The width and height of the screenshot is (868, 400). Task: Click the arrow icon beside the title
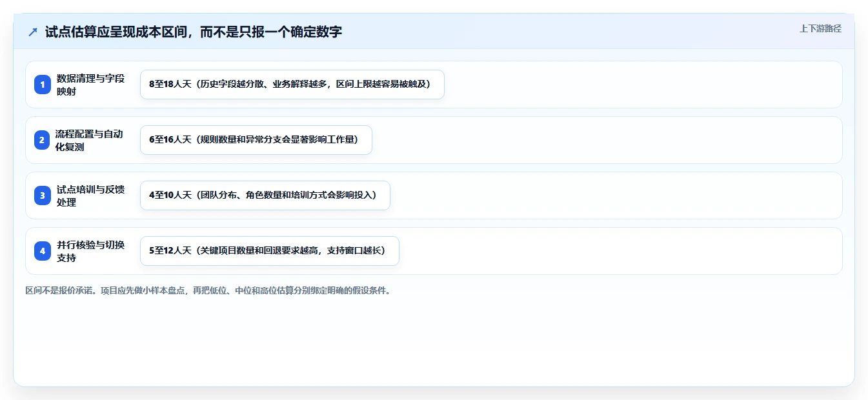tap(32, 32)
